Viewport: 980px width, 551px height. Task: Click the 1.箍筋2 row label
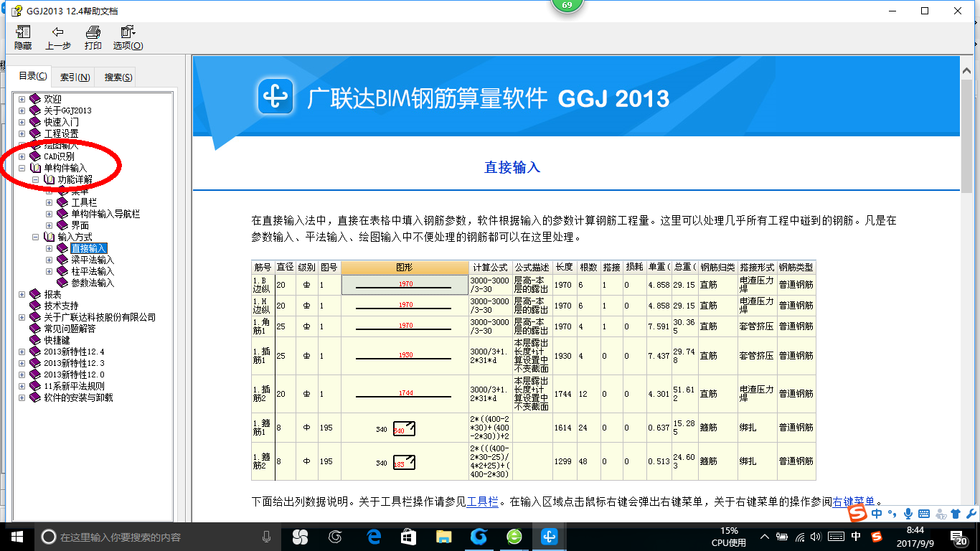[x=263, y=461]
